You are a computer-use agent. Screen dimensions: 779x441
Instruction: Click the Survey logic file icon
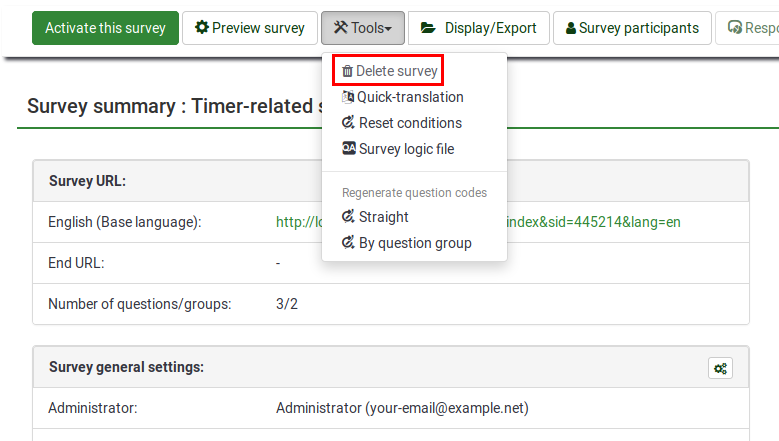pos(348,149)
